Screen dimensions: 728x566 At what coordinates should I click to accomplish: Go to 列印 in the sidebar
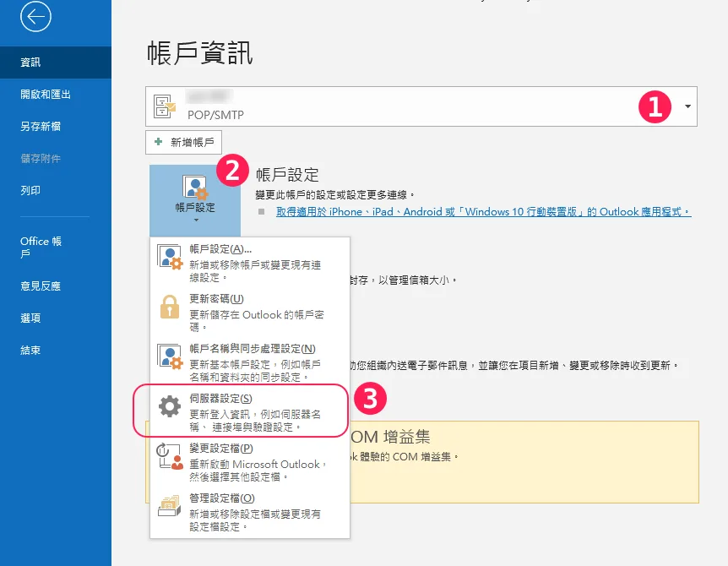pyautogui.click(x=30, y=191)
